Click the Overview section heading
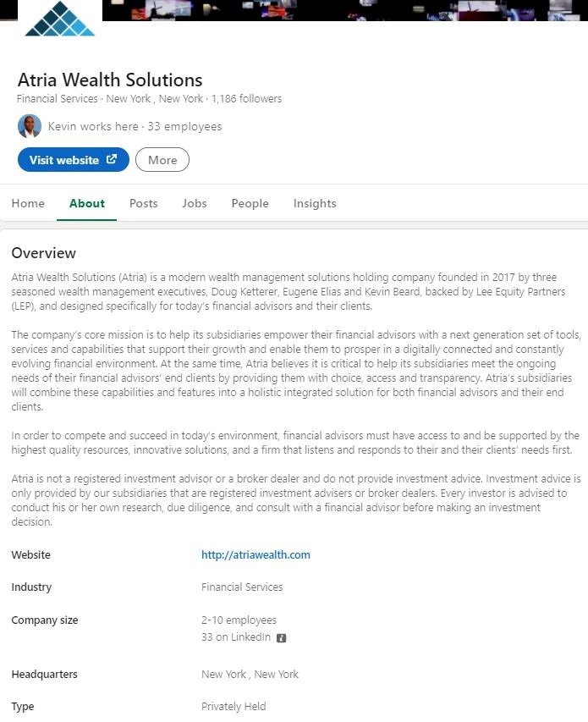Screen dimensions: 588x722 click(44, 253)
